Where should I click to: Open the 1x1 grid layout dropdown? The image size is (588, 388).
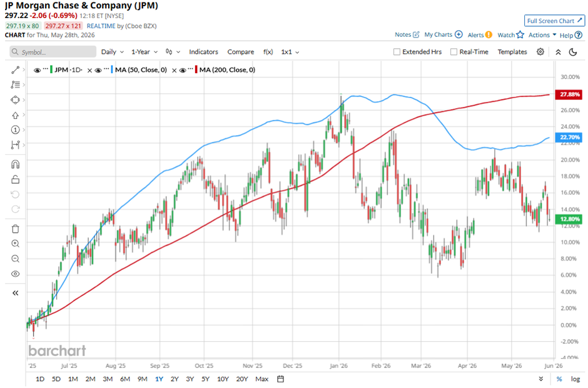pos(290,52)
